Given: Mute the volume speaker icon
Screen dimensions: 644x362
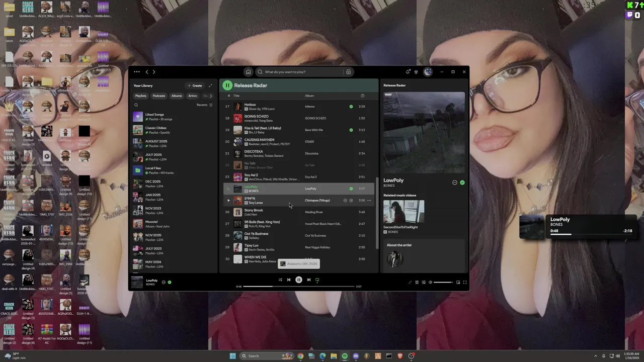Looking at the screenshot, I should pos(430,282).
